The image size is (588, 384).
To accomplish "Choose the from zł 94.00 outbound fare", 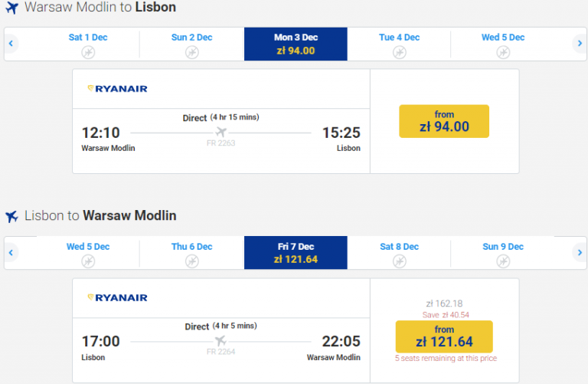I will [444, 121].
